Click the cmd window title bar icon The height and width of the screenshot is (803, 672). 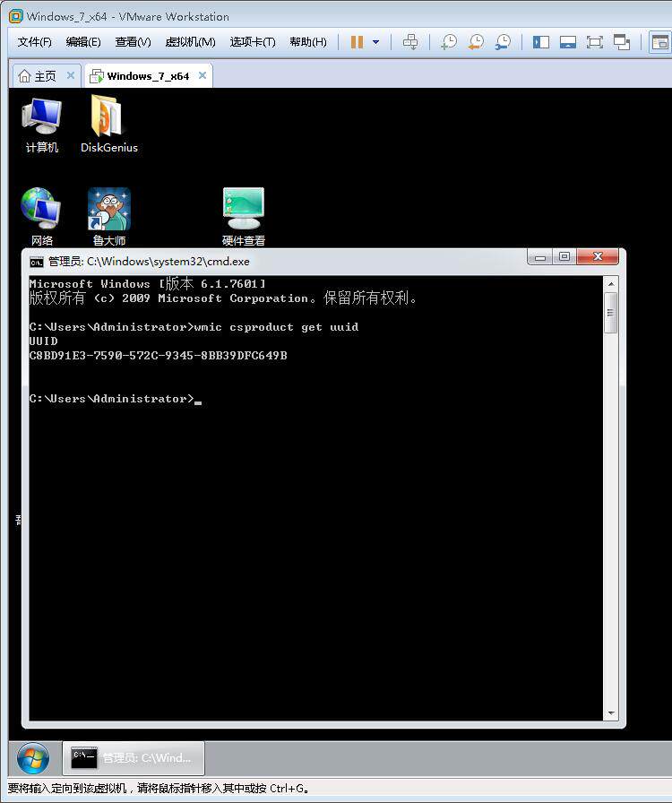37,263
